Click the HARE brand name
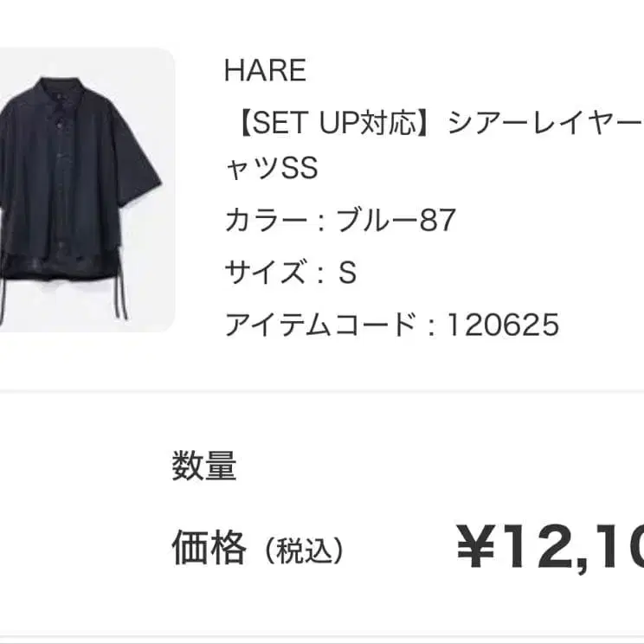The height and width of the screenshot is (644, 644). [266, 71]
